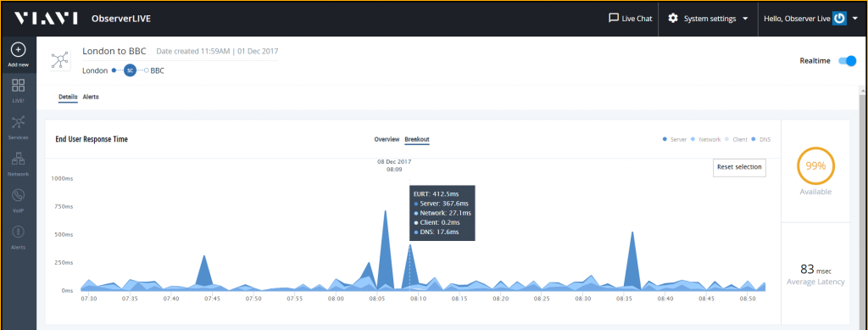Click the Date created 01 Dec 2017 text
Viewport: 868px width, 330px height.
pyautogui.click(x=217, y=51)
